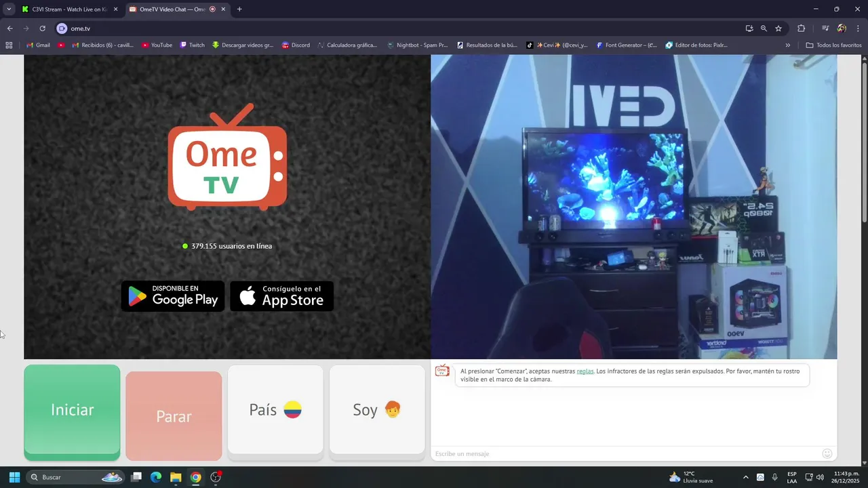Open the volume control in tray
868x488 pixels.
click(x=820, y=477)
